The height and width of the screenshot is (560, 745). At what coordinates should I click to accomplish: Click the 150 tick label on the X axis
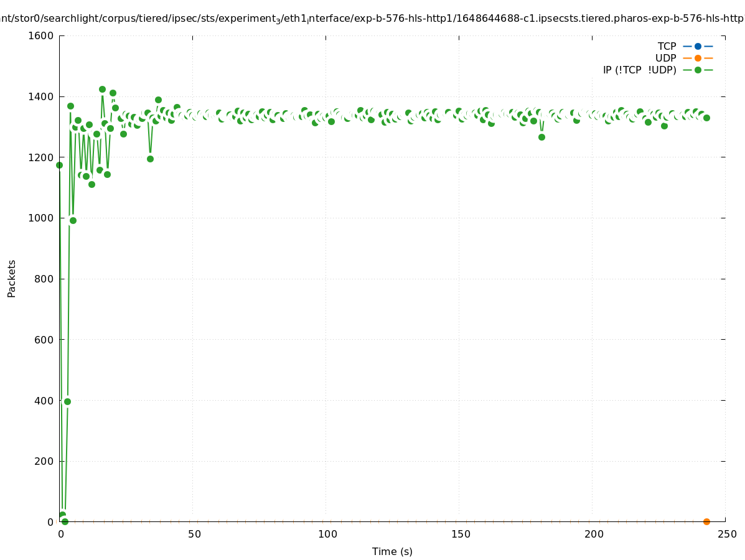[461, 534]
